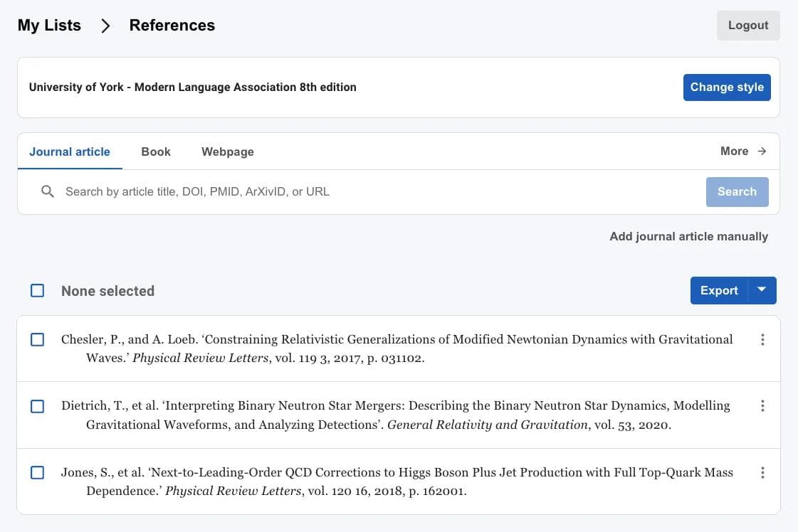The image size is (798, 532).
Task: Select the Journal article tab
Action: coord(70,151)
